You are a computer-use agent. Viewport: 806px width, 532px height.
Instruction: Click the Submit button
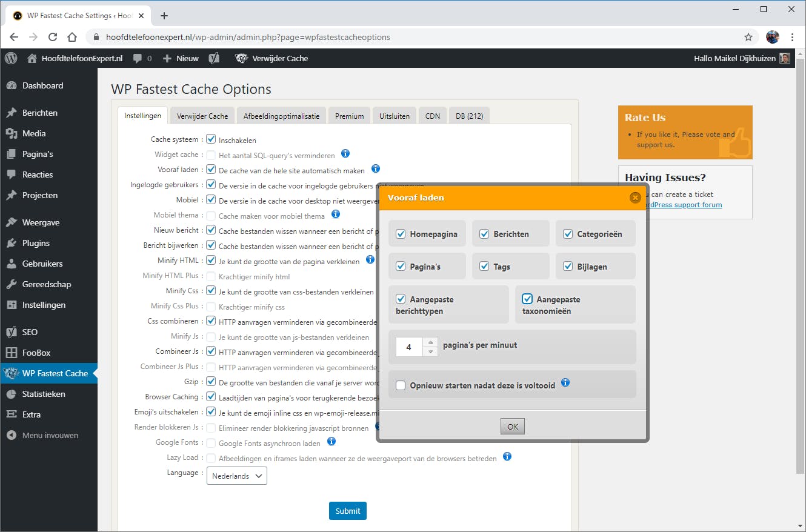click(348, 511)
